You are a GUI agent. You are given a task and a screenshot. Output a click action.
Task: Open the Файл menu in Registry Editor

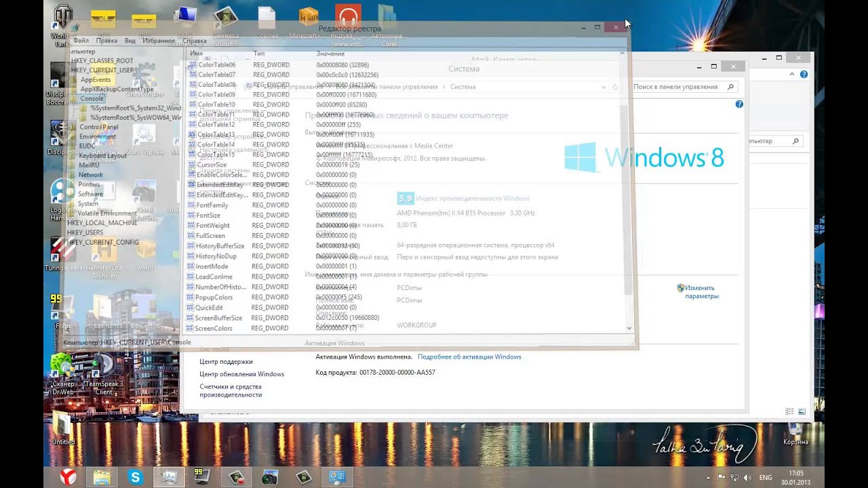tap(81, 41)
